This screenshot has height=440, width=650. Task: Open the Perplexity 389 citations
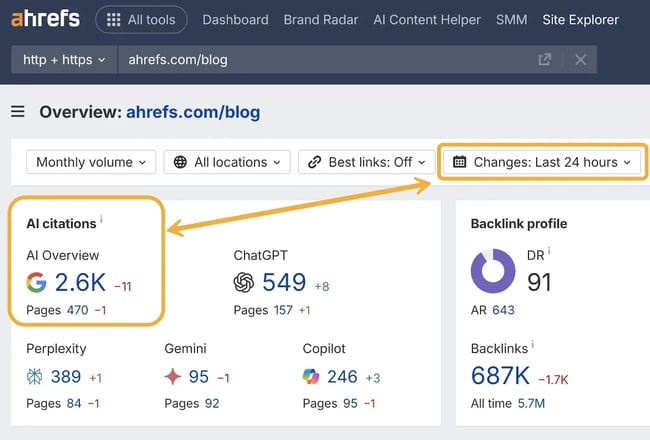coord(65,377)
